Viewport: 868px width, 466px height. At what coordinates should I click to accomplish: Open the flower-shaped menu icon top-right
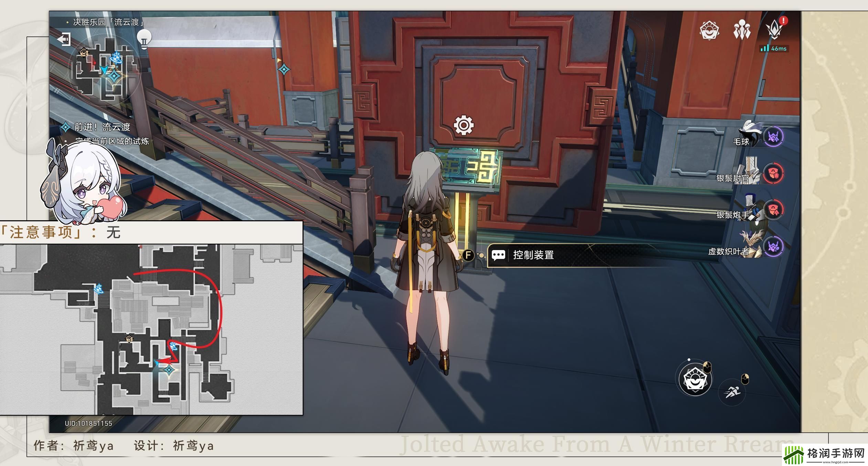coord(709,30)
